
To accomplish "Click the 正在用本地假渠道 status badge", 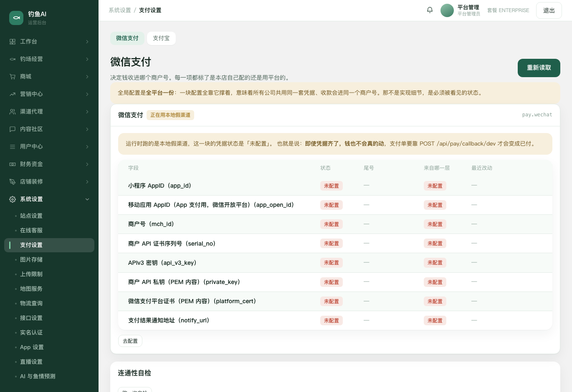I will (170, 115).
